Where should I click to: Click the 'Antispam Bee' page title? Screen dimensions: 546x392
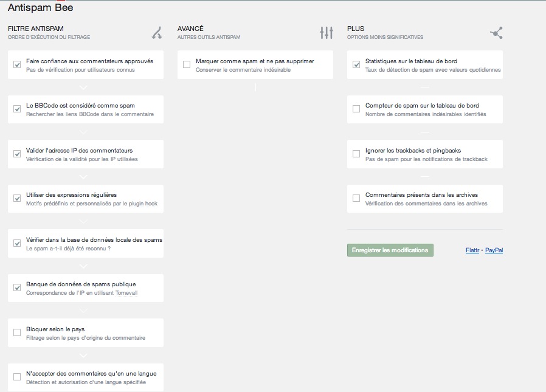coord(40,8)
